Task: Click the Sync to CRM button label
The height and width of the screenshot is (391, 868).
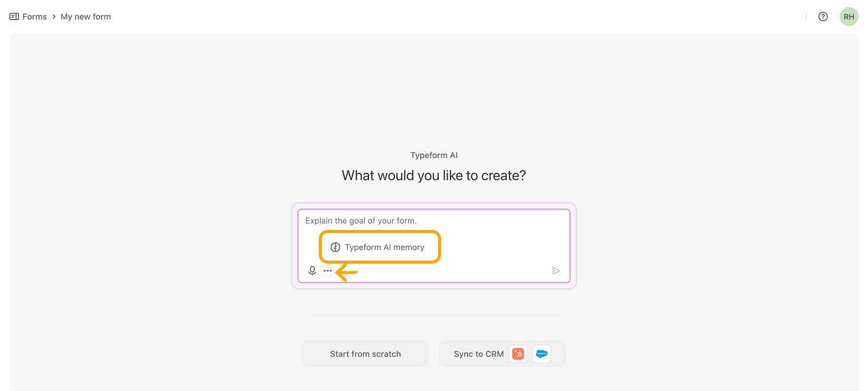Action: point(478,354)
